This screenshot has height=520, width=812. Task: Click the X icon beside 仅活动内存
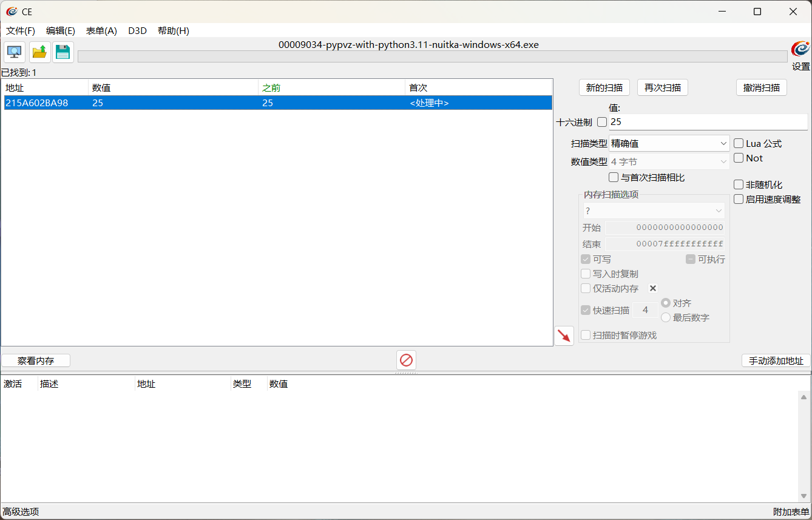653,288
